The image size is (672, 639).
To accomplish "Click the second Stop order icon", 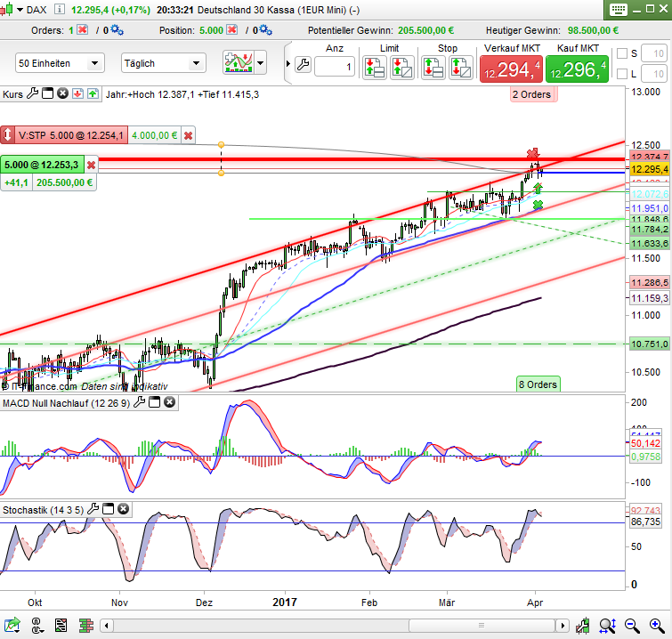I will point(461,68).
